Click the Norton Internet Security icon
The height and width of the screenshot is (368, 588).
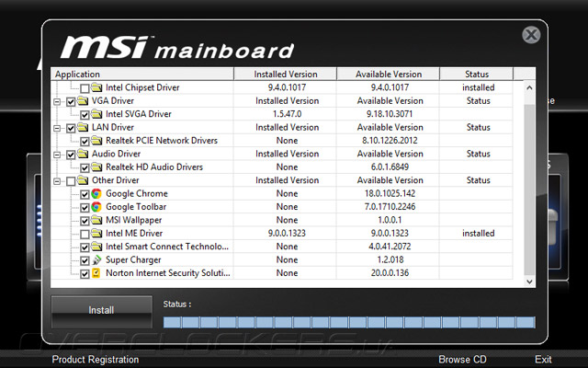(x=96, y=273)
